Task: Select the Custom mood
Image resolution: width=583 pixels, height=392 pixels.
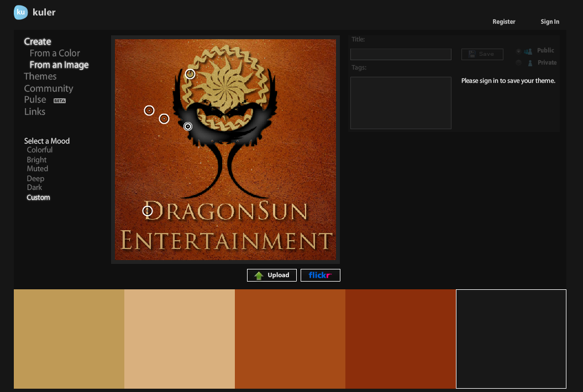Action: point(38,198)
